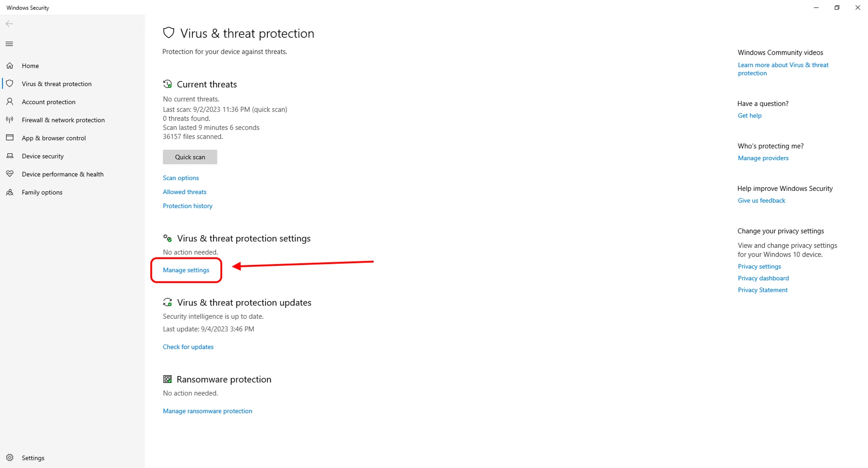Go to Firewall & network protection

(63, 120)
